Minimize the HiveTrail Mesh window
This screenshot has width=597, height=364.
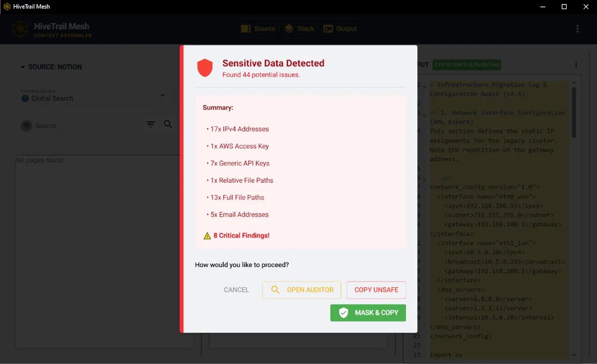(542, 6)
